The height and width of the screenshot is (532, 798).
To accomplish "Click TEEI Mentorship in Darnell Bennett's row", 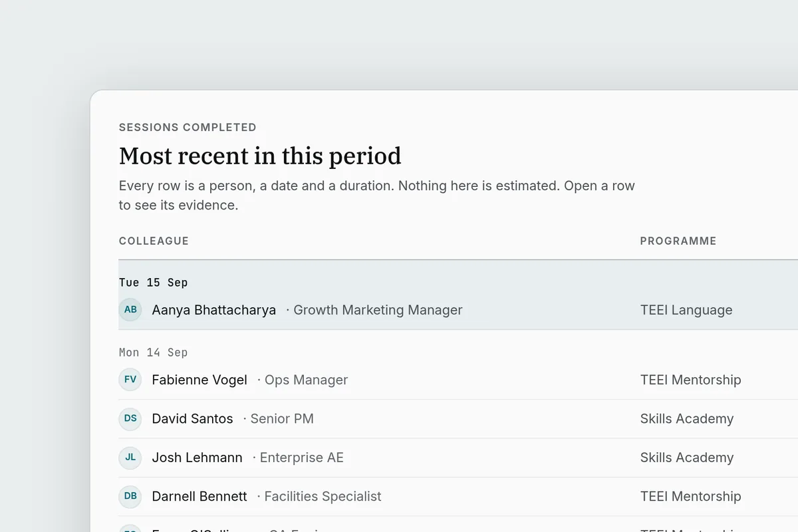I will (690, 496).
